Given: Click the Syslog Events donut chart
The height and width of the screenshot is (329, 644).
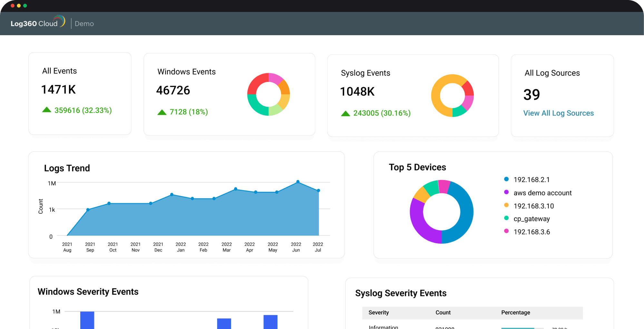Looking at the screenshot, I should 452,95.
